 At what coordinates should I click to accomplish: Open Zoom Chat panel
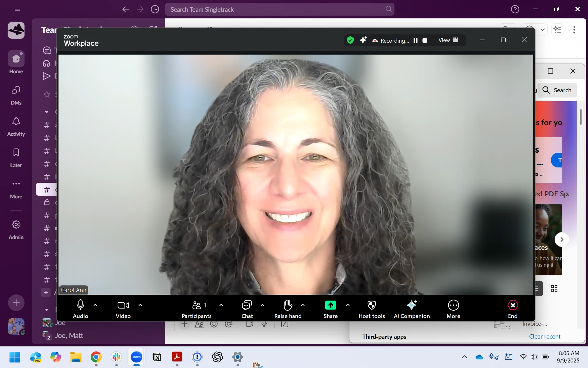point(247,309)
